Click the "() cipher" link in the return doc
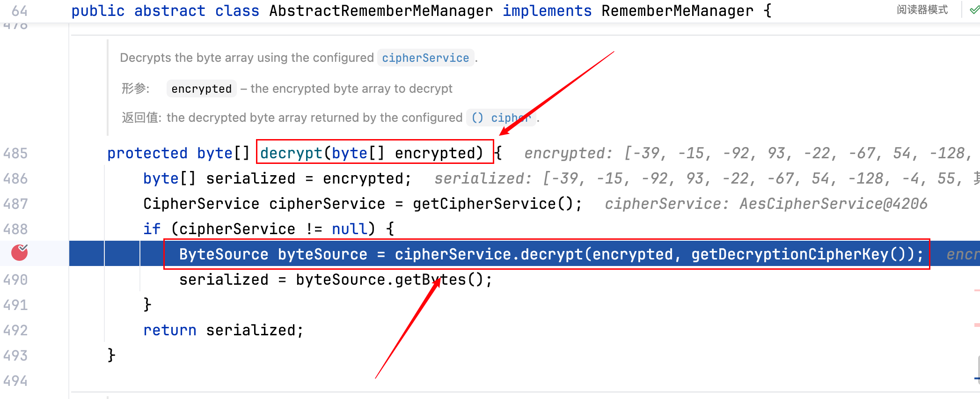 (501, 118)
